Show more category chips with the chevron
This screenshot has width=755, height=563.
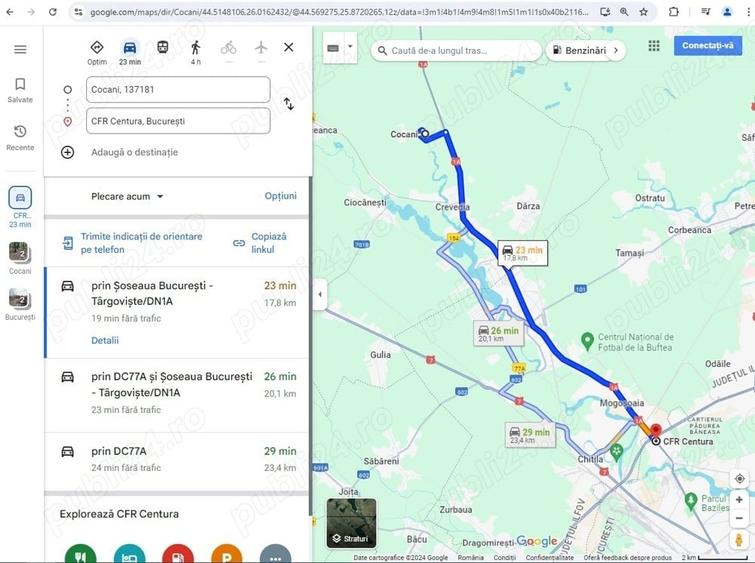click(616, 50)
